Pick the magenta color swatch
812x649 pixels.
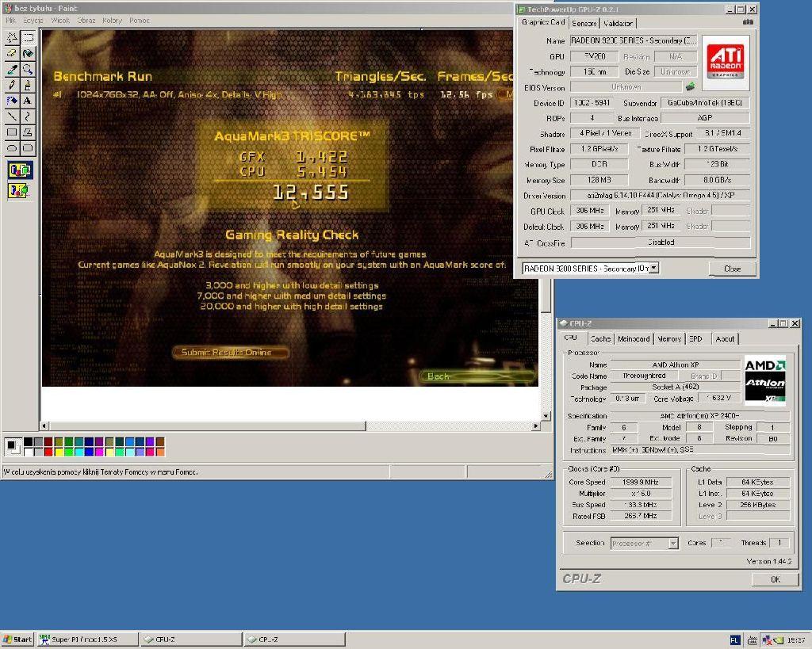pyautogui.click(x=99, y=452)
